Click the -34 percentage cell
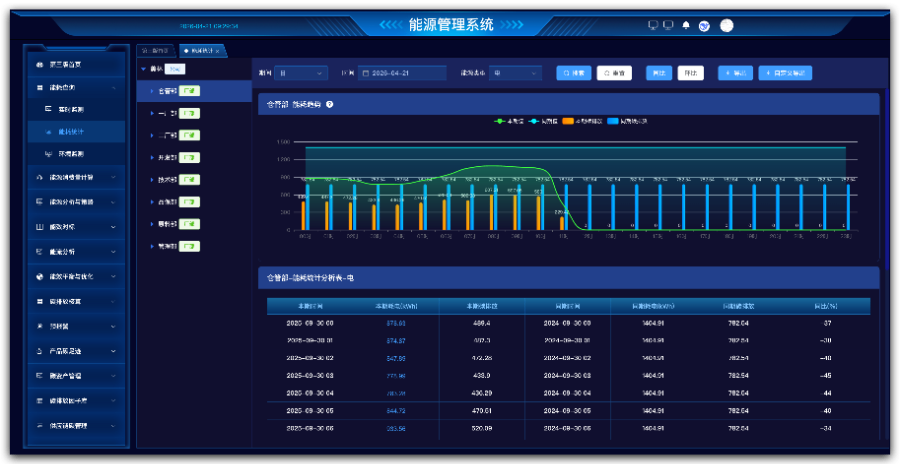 point(827,428)
